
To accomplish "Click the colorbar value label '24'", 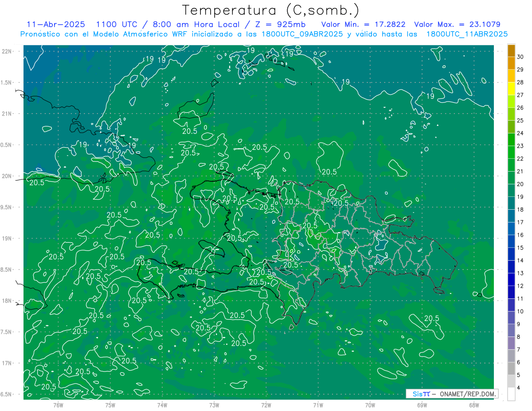I will (520, 133).
